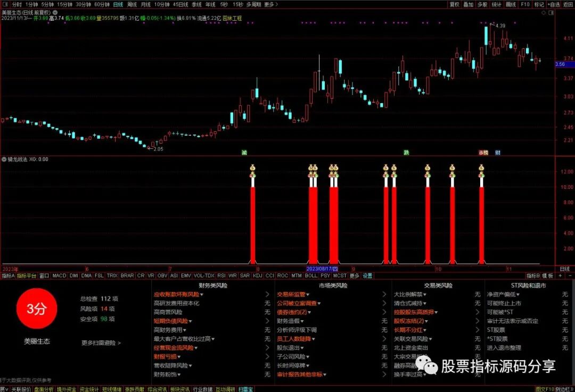This screenshot has width=575, height=392.
Task: Open the 指标平台 indicator platform
Action: coord(27,276)
